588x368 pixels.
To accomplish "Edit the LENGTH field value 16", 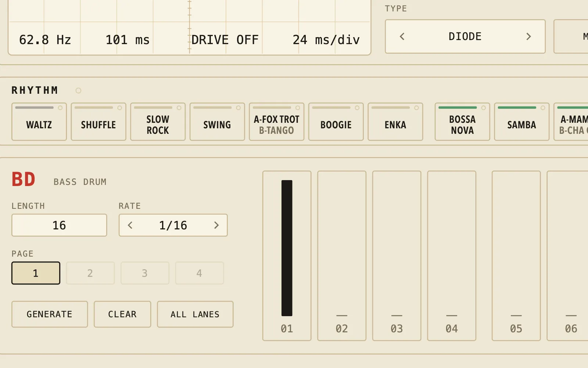I will [59, 225].
